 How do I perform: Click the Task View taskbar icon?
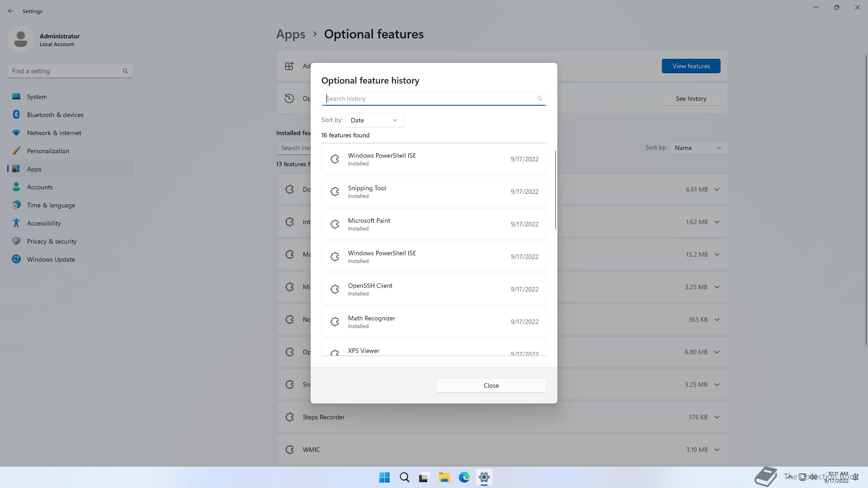click(x=424, y=477)
